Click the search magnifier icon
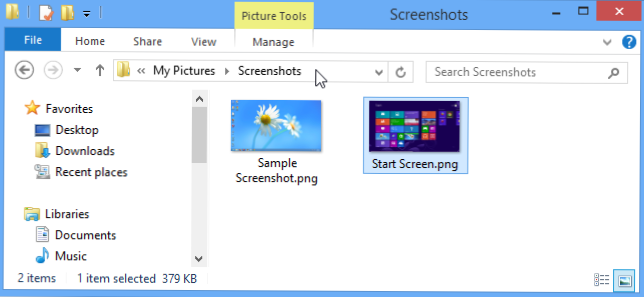644x297 pixels. (613, 73)
